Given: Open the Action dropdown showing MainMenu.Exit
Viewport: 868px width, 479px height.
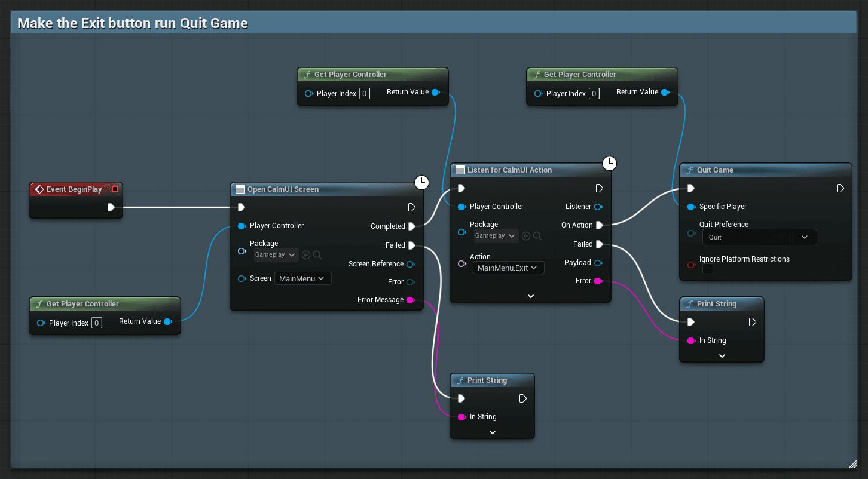Looking at the screenshot, I should (508, 268).
